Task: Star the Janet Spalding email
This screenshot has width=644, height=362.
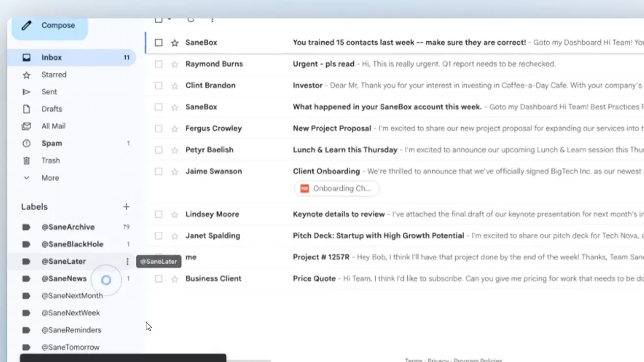Action: pyautogui.click(x=174, y=236)
